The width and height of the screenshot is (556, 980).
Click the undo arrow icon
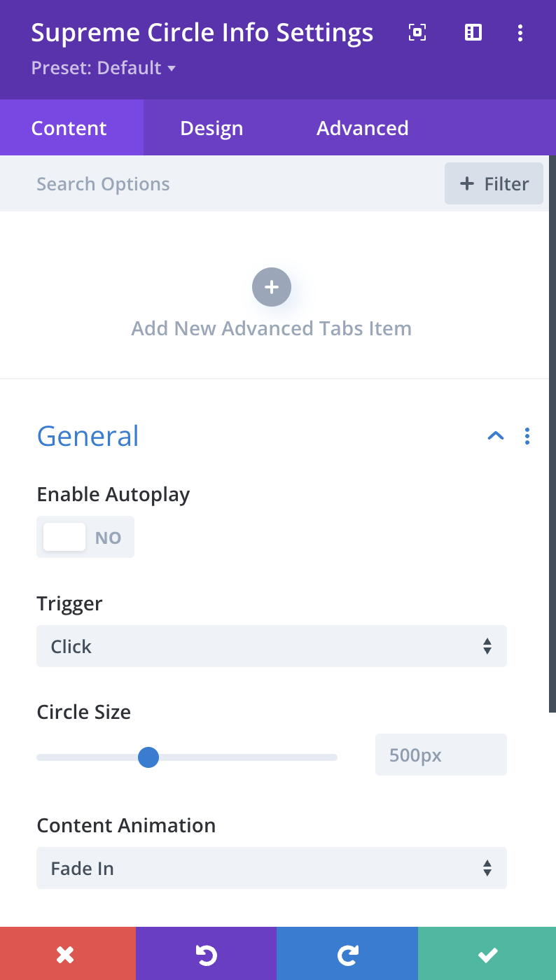point(207,953)
